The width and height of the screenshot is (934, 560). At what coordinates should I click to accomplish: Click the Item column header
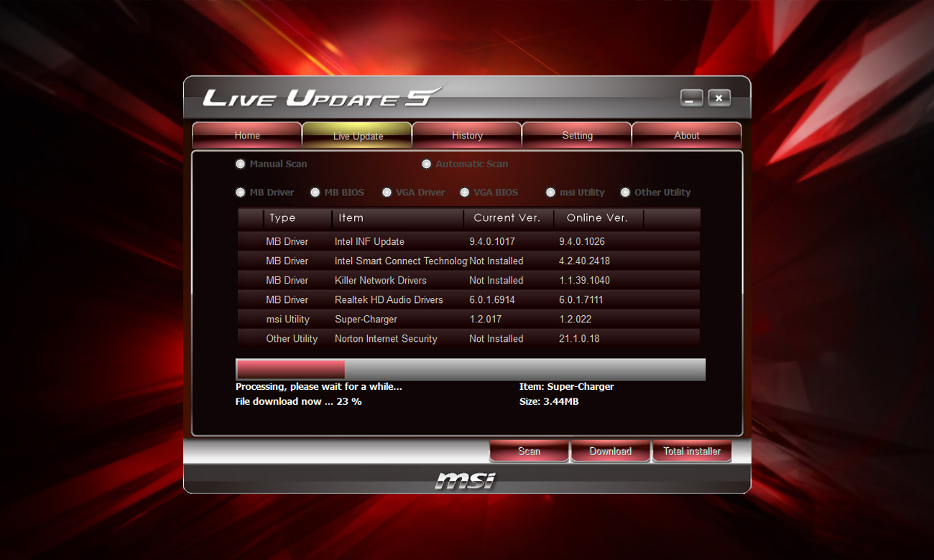(397, 218)
